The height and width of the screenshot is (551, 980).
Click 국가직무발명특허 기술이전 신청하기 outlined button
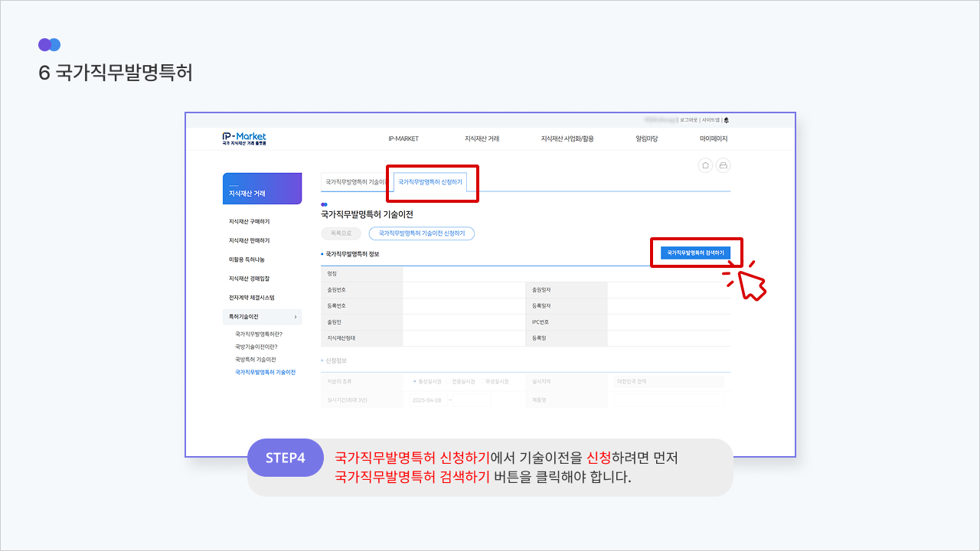(x=421, y=233)
